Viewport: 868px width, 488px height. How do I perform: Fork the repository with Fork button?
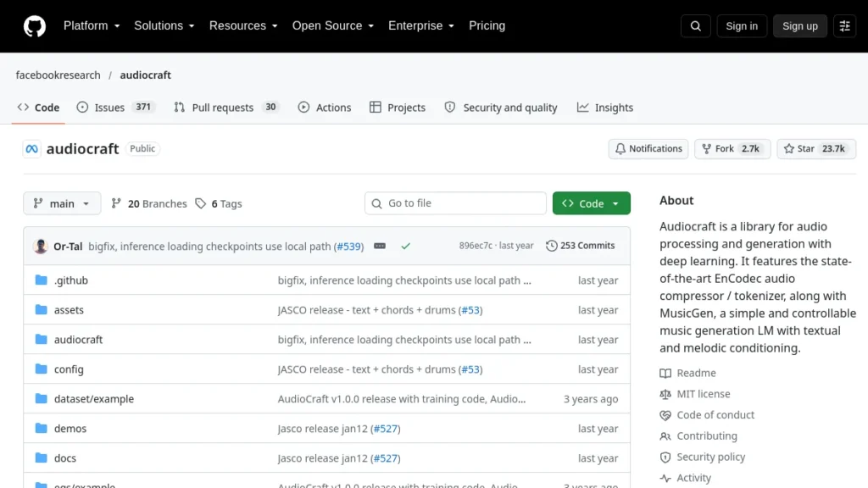pyautogui.click(x=732, y=149)
